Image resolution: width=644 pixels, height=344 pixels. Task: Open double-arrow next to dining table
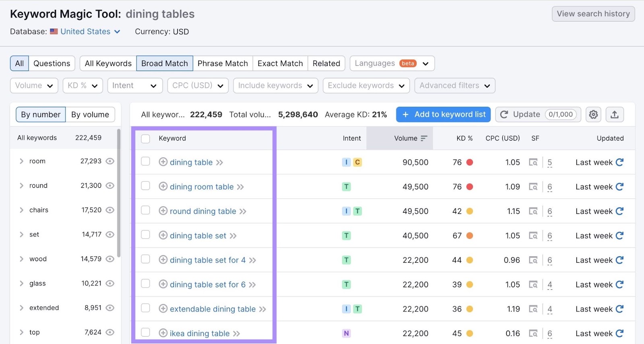tap(219, 163)
